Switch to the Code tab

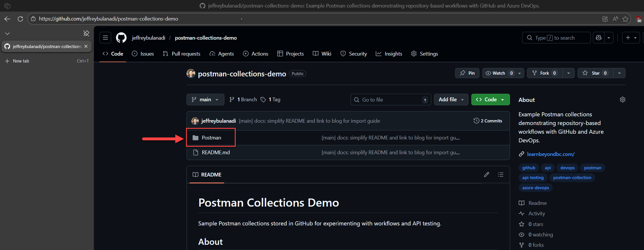(x=113, y=54)
